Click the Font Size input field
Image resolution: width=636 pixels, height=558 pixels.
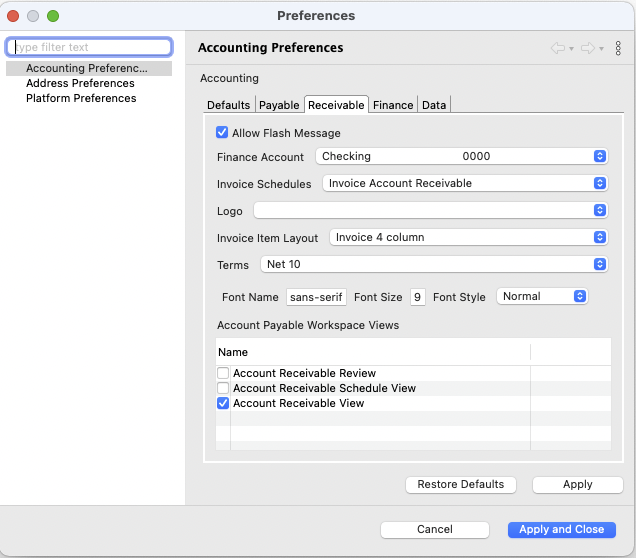[x=417, y=297]
